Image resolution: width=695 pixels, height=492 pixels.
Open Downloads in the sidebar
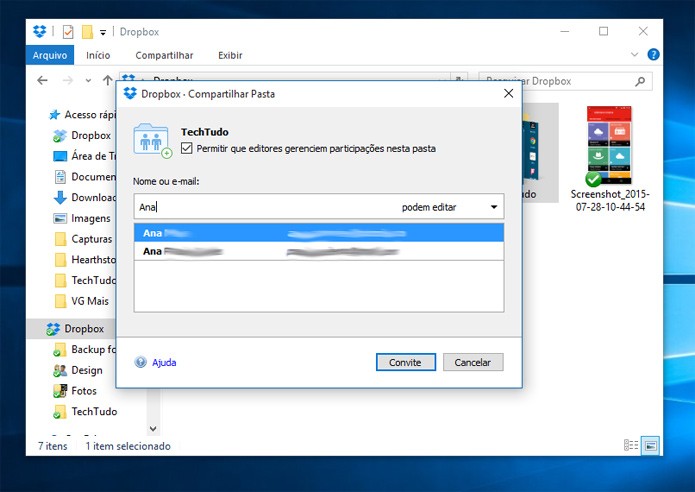click(x=84, y=197)
